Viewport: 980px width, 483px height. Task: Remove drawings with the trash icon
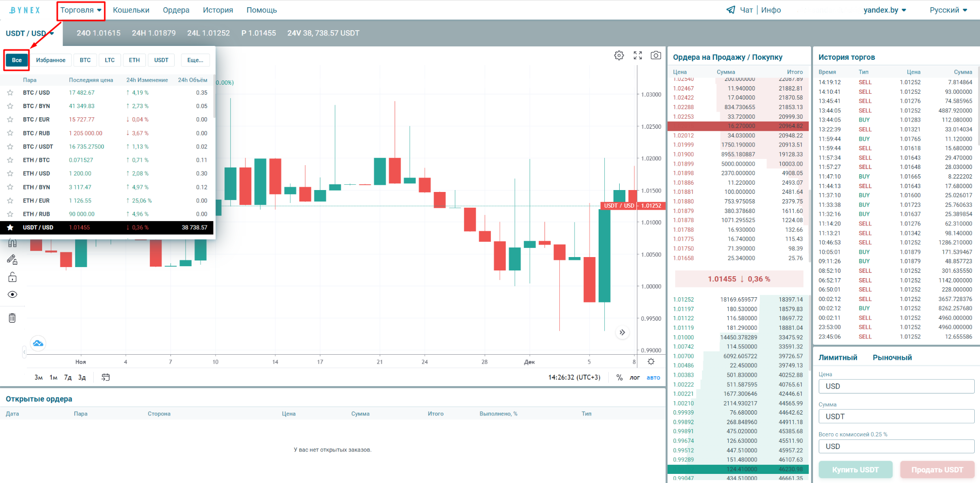click(12, 318)
